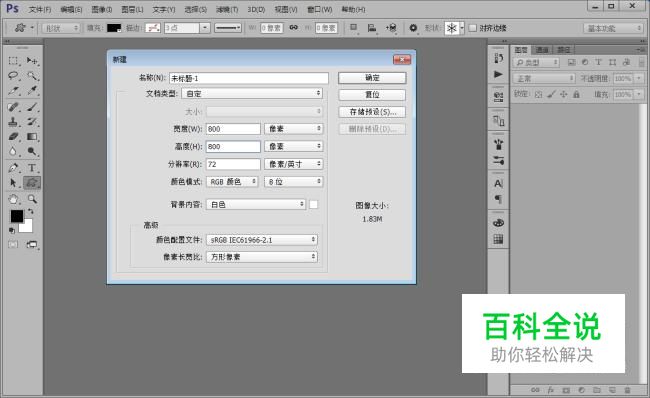The image size is (650, 398).
Task: Click the 存储预设(S)... button
Action: [x=372, y=112]
